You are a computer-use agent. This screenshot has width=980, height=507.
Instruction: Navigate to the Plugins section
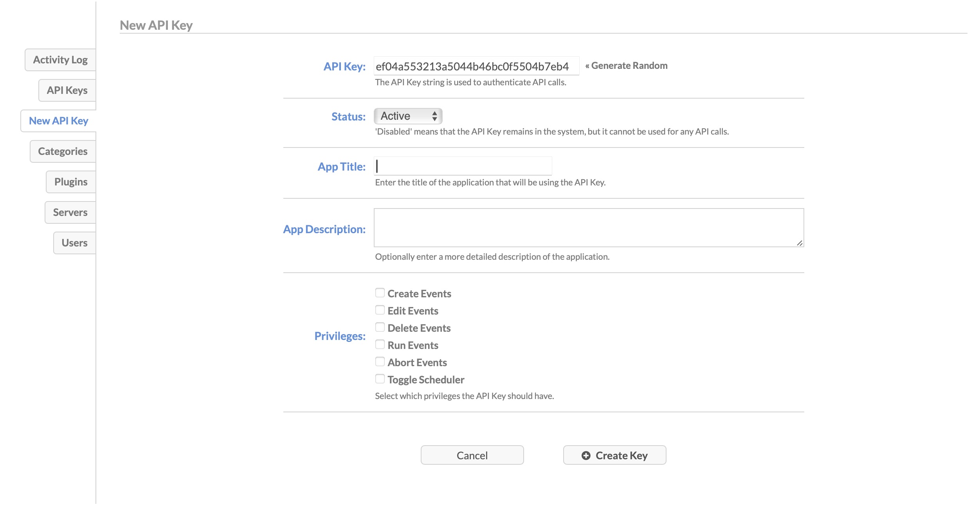click(x=70, y=182)
